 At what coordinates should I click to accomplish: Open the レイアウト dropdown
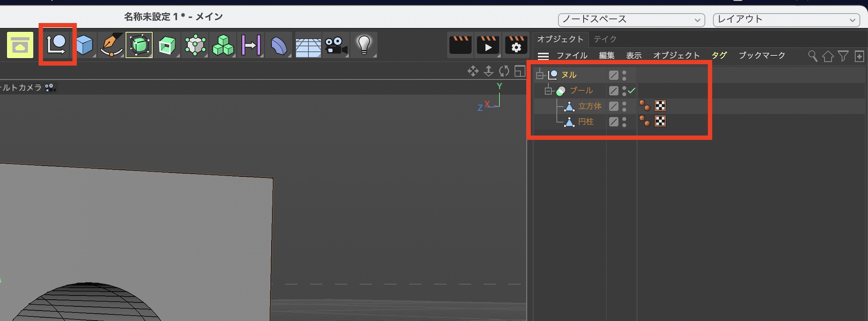786,20
